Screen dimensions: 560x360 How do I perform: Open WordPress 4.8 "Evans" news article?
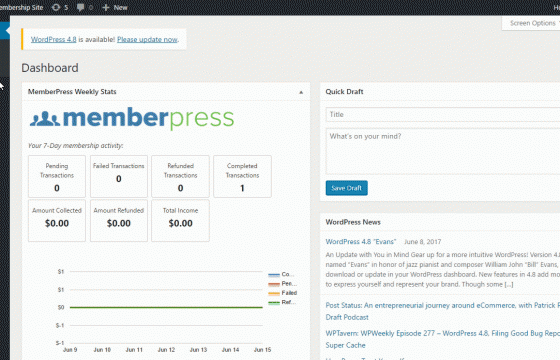(x=361, y=242)
